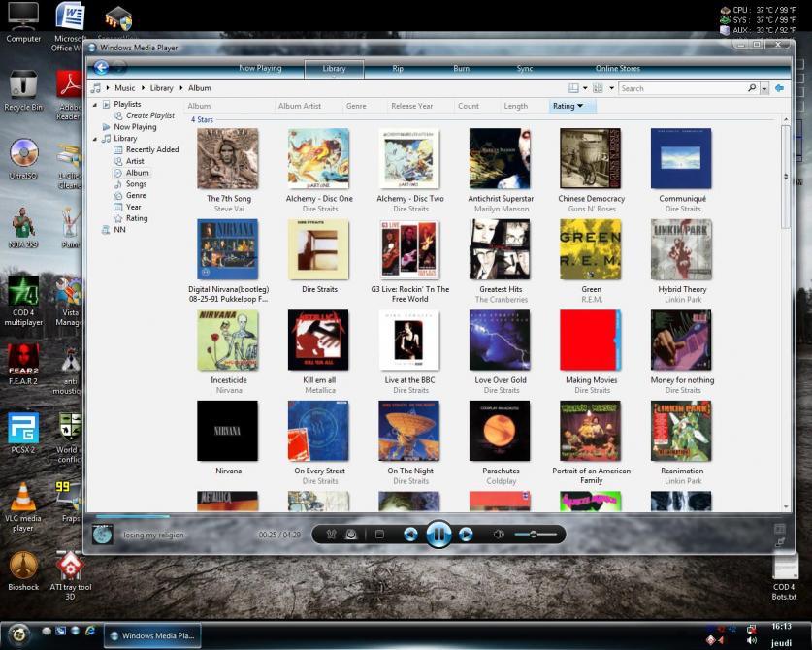Sort by the Album column header
This screenshot has height=650, width=812.
[199, 106]
